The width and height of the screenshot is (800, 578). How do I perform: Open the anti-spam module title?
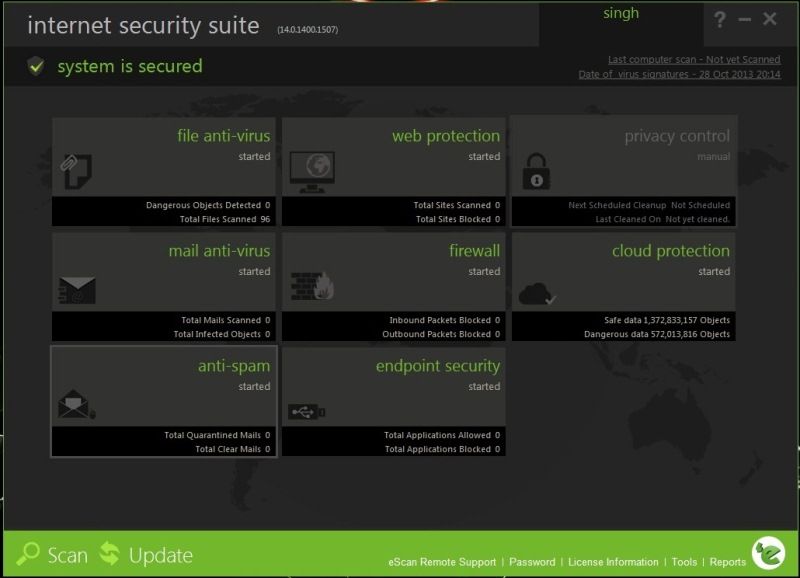[234, 366]
